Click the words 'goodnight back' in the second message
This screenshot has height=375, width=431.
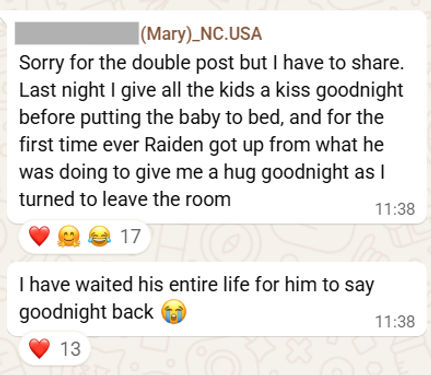[x=86, y=312]
